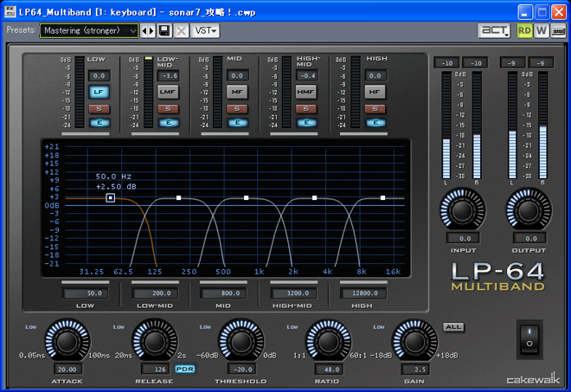The width and height of the screenshot is (571, 392).
Task: Click the LOW-MID label above the LMF button
Action: point(168,61)
